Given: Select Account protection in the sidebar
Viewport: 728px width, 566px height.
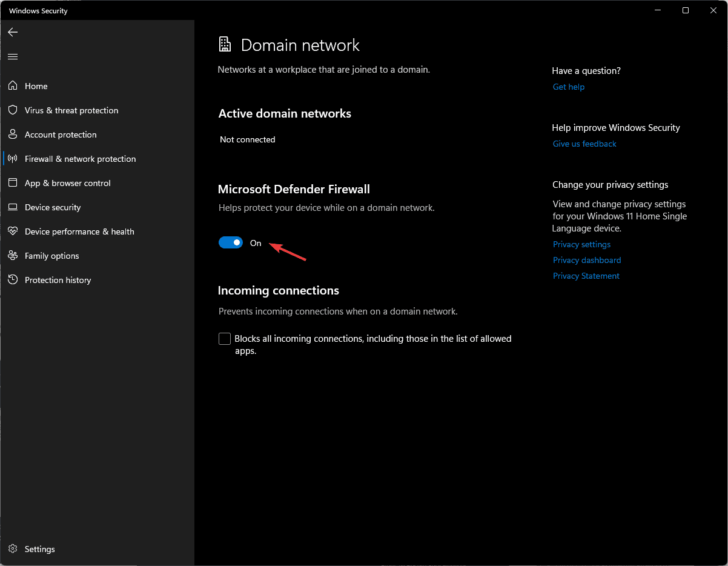Looking at the screenshot, I should (97, 135).
